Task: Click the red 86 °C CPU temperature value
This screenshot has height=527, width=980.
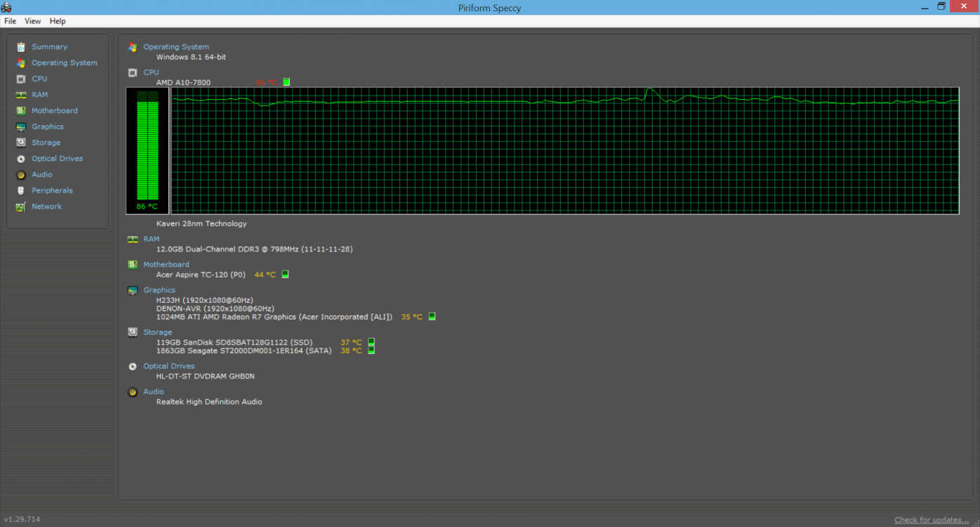Action: (267, 82)
